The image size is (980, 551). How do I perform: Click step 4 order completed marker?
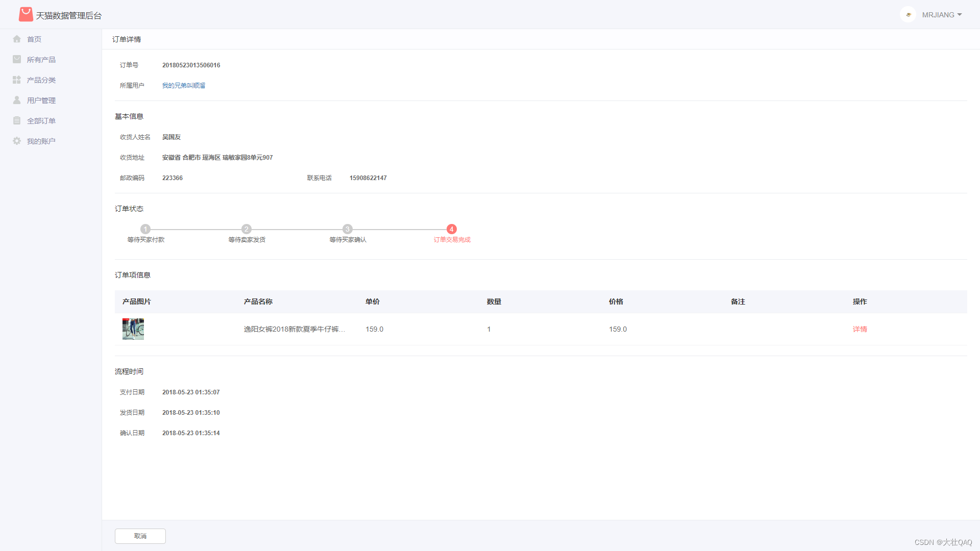[x=451, y=229]
